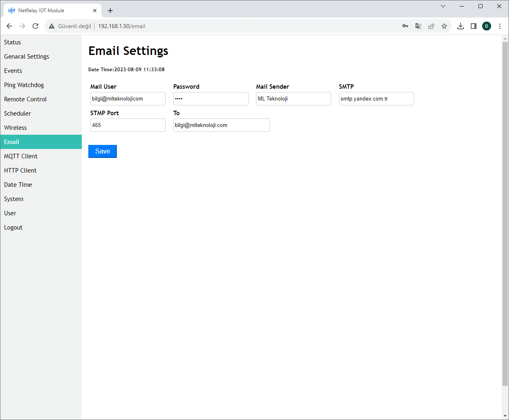The width and height of the screenshot is (509, 420).
Task: Select MQTT Client in the sidebar
Action: pos(21,156)
